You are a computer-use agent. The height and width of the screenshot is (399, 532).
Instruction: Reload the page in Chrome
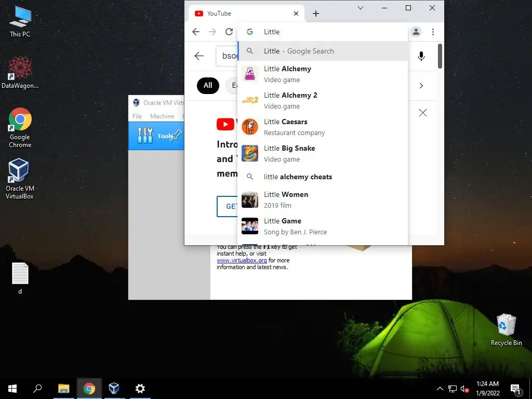click(229, 32)
